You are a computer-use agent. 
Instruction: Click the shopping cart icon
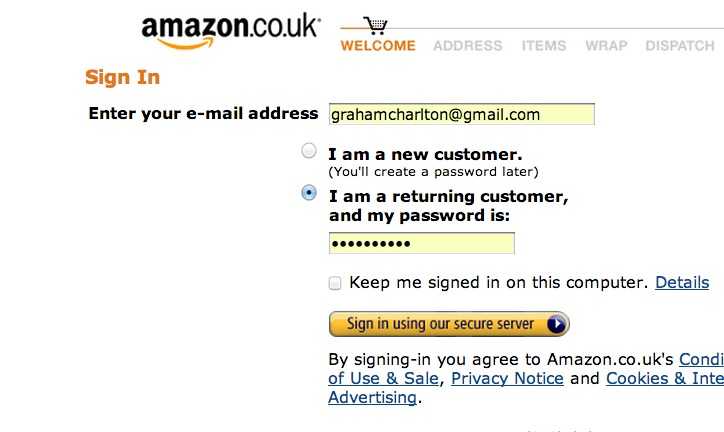376,25
